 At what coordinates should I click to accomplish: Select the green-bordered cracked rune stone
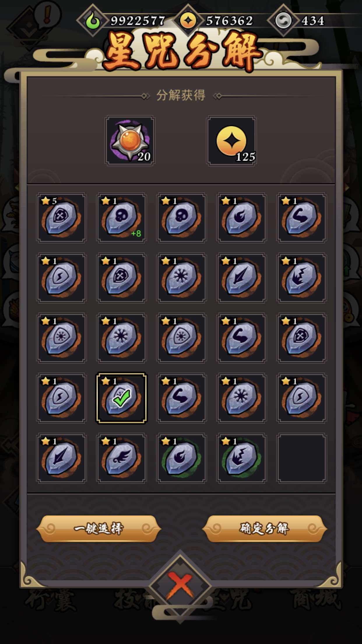pos(242,458)
